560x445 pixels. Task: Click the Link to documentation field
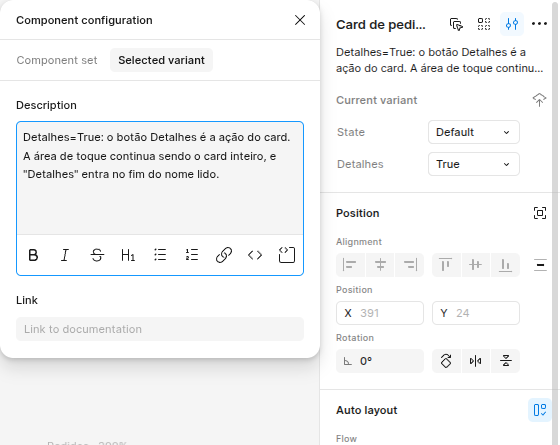coord(160,329)
